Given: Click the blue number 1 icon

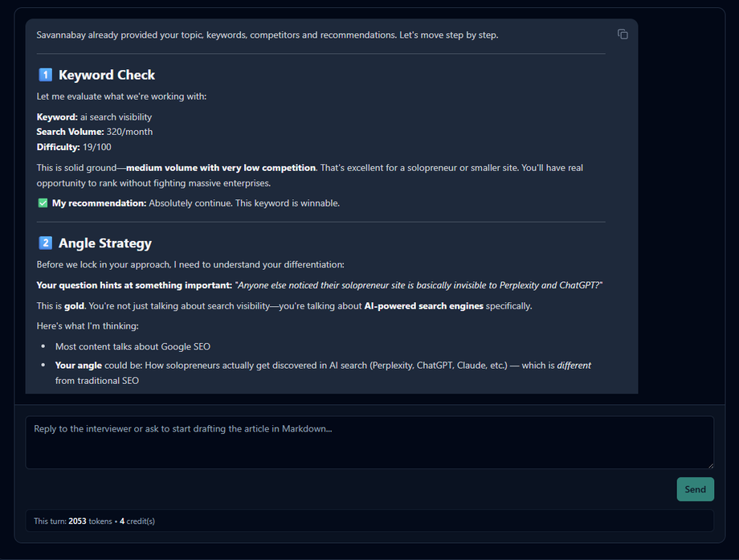Looking at the screenshot, I should (45, 75).
